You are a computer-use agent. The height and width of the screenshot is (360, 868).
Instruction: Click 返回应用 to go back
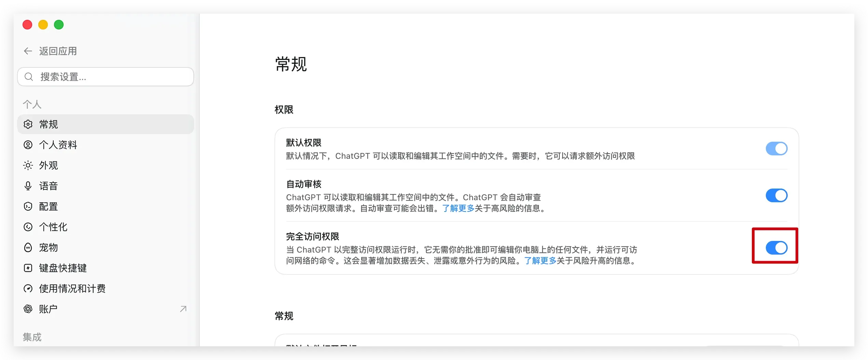pyautogui.click(x=50, y=51)
